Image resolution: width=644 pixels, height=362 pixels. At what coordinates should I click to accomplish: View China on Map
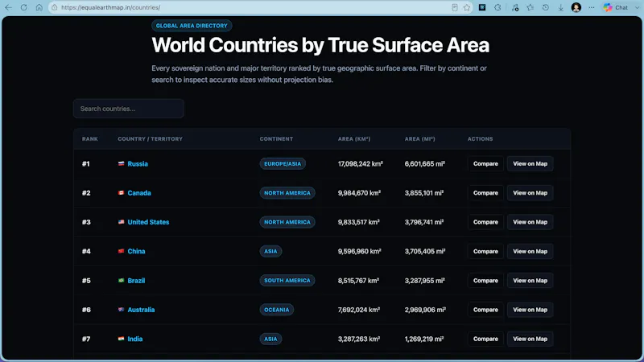530,251
